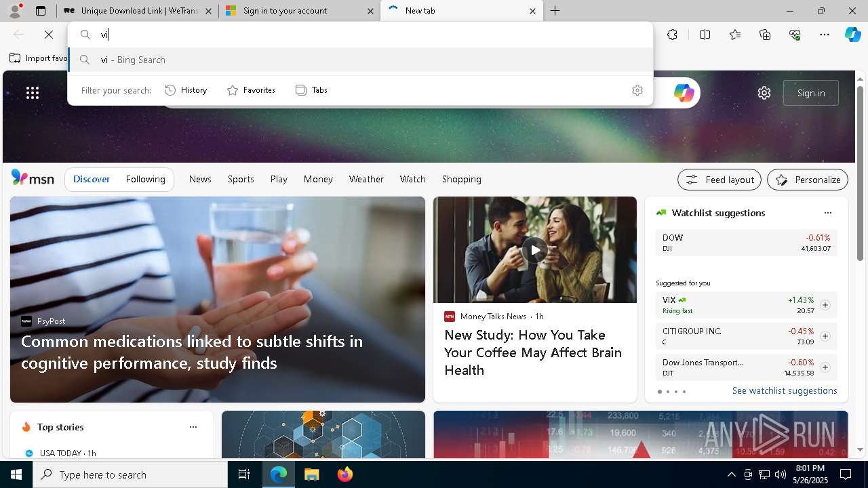This screenshot has height=488, width=868.
Task: Open Top stories more options
Action: (193, 427)
